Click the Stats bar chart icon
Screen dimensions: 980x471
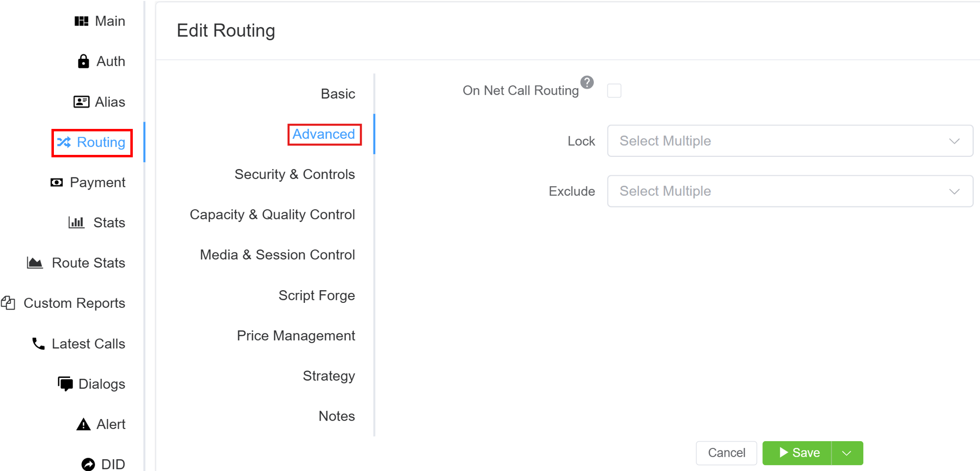click(76, 223)
